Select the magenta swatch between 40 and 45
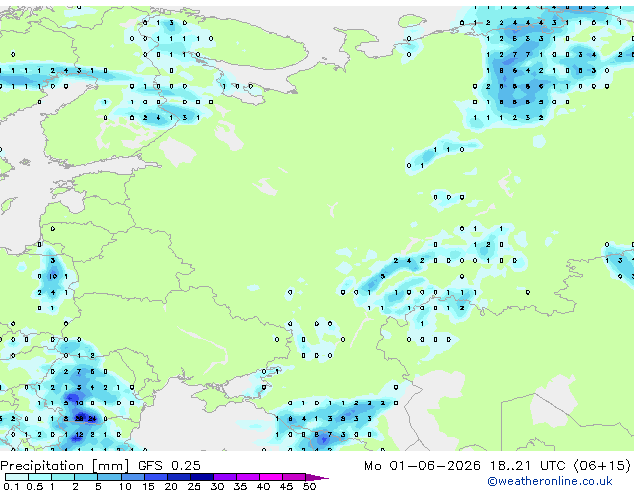Screen dimensions: 634x490 271,477
